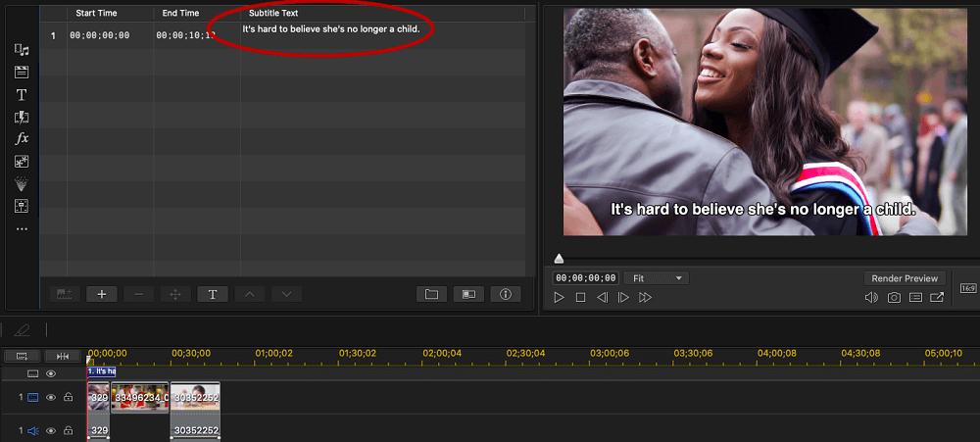Screen dimensions: 980x442
Task: Show more rooms via three-dots icon
Action: [x=22, y=229]
